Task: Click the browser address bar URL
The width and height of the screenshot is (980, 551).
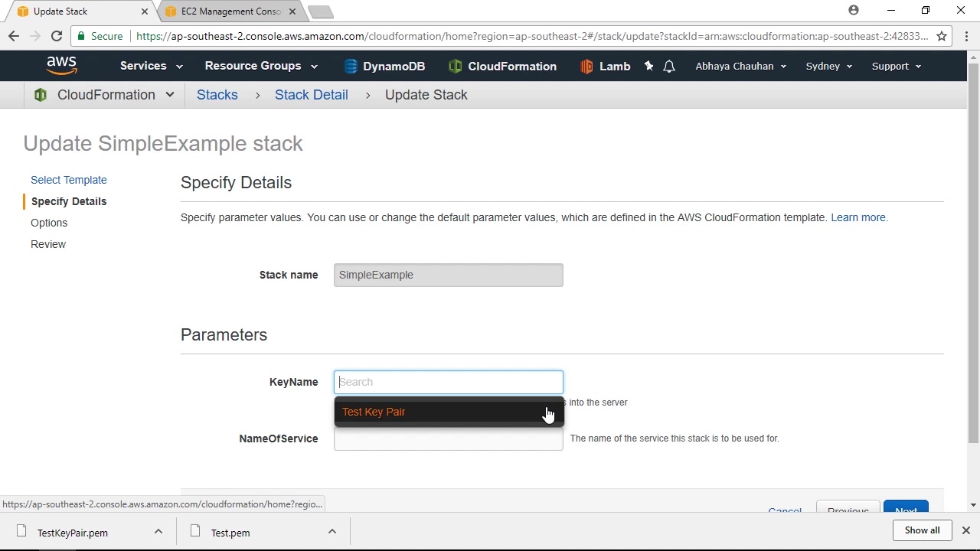Action: (532, 36)
